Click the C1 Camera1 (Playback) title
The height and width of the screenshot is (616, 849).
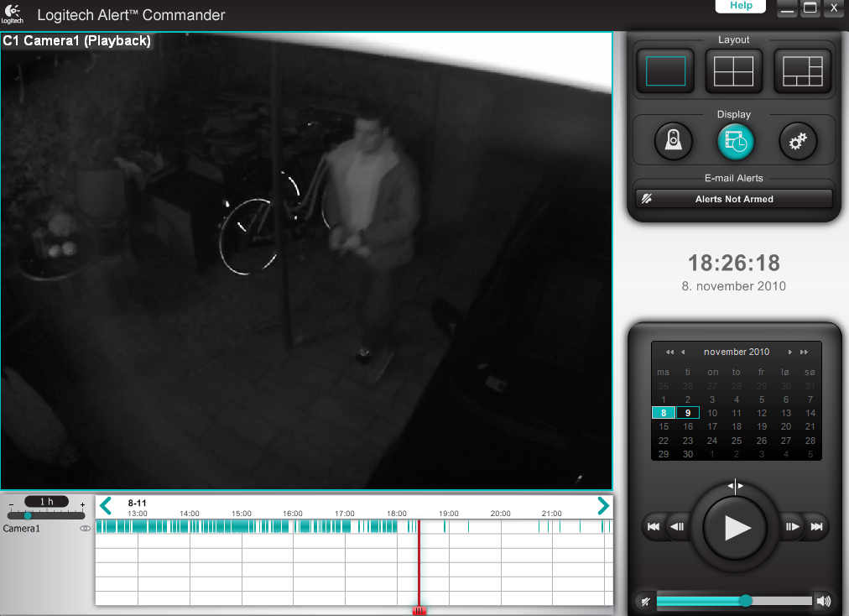tap(77, 40)
